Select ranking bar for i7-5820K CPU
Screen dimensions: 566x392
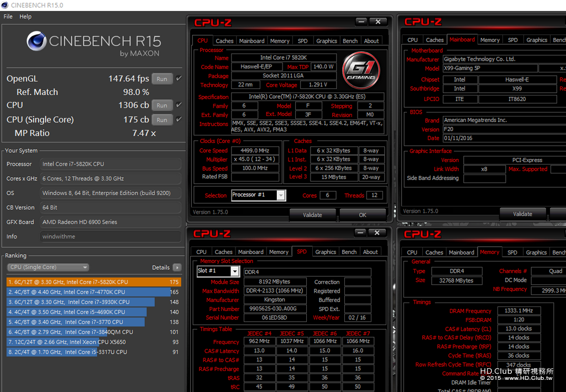click(93, 282)
